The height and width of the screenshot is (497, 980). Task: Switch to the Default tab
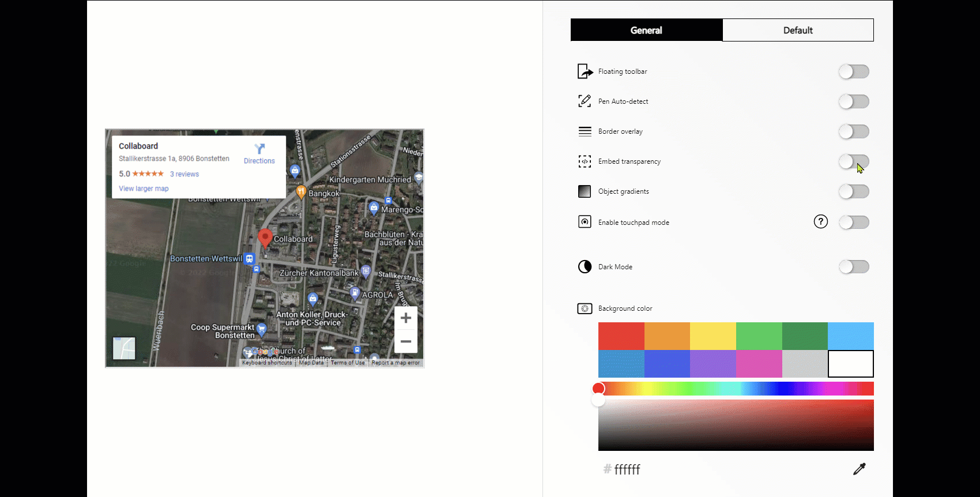[798, 31]
